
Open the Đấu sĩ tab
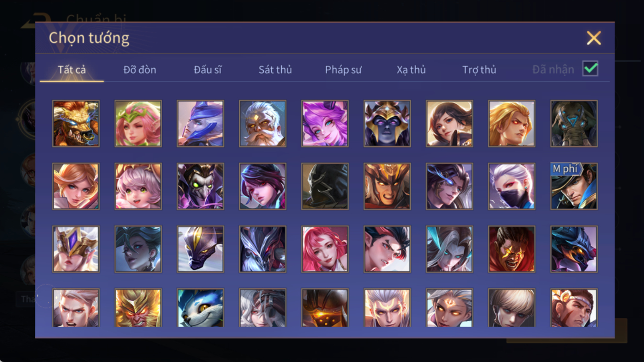[x=208, y=70]
